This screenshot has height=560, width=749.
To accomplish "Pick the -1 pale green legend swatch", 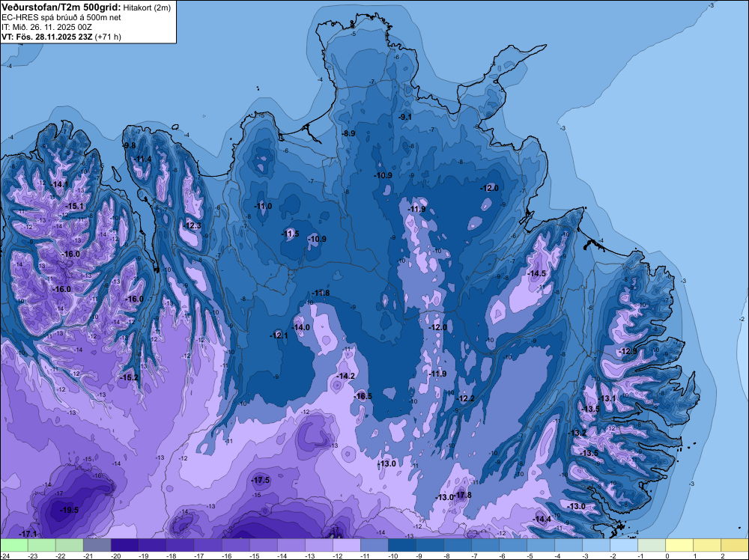I will [x=651, y=545].
